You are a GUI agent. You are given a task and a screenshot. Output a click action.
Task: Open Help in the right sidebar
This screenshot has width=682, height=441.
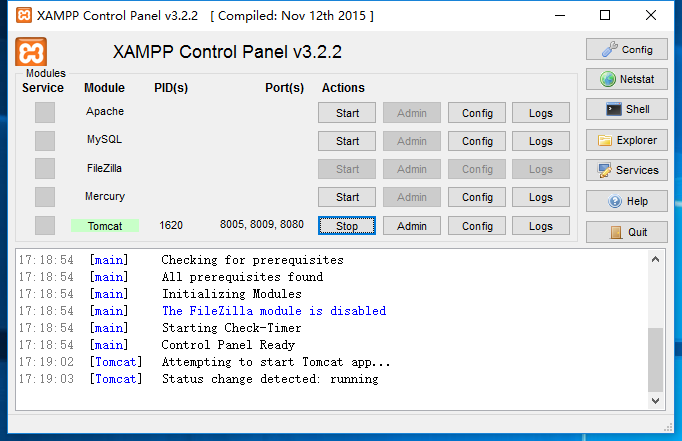pos(626,201)
